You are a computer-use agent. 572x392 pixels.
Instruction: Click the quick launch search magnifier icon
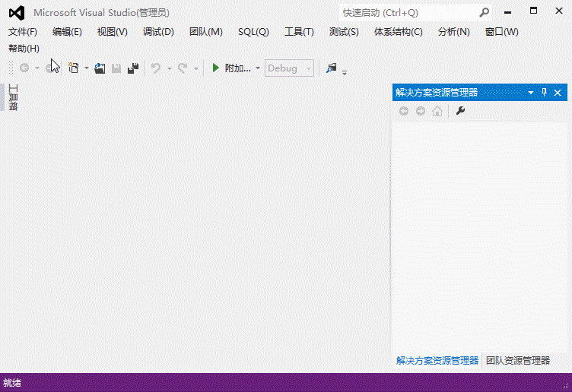point(484,13)
